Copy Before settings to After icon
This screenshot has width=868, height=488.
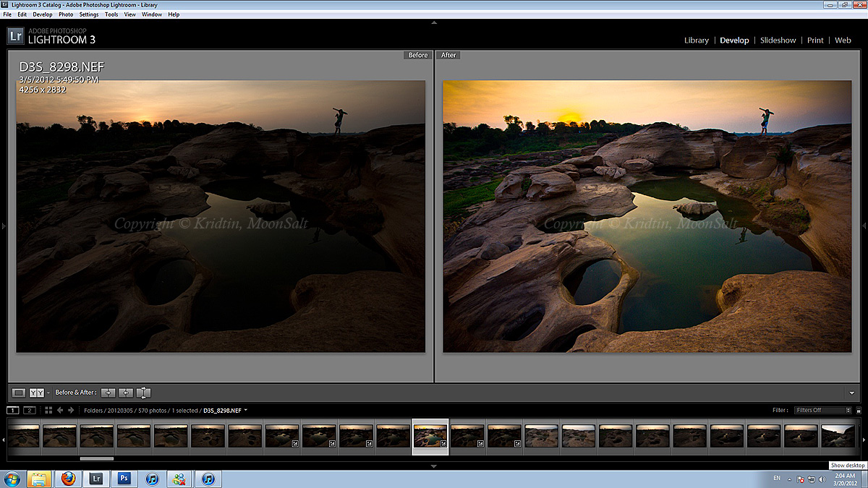point(108,393)
